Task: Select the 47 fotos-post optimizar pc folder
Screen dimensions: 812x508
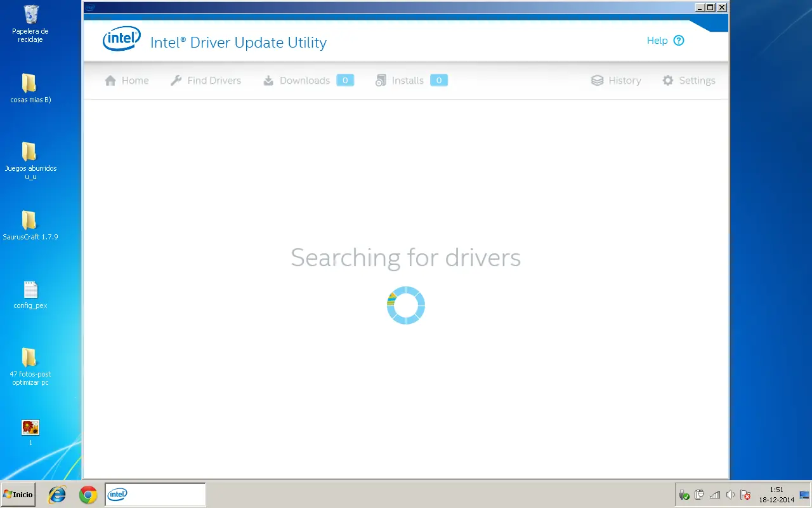Action: coord(30,366)
